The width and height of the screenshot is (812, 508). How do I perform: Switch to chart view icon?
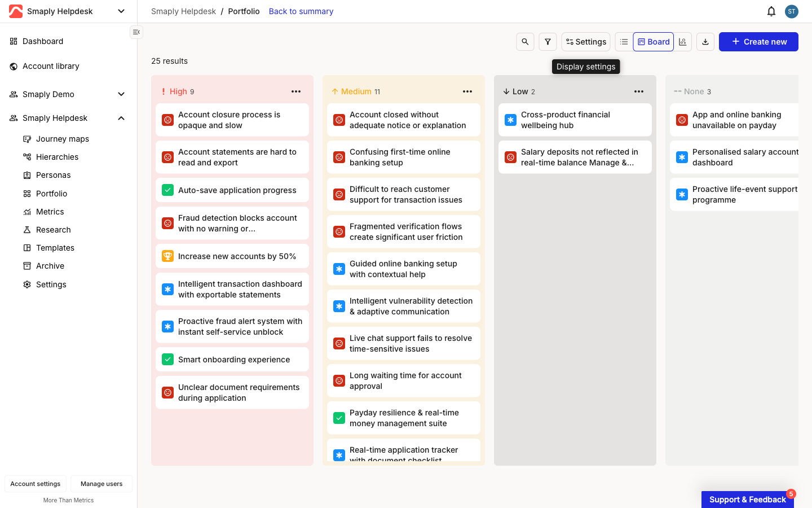(683, 42)
